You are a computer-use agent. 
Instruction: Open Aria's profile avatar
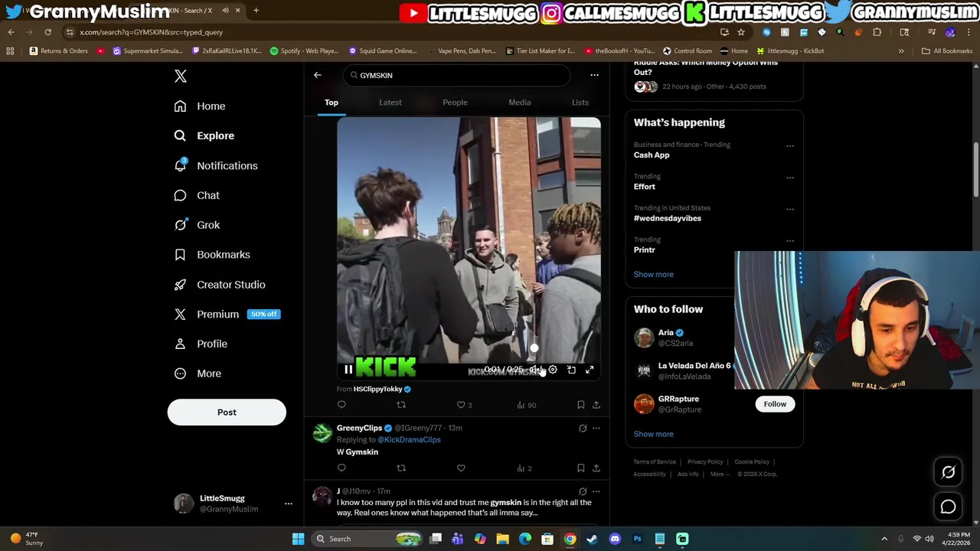pos(644,337)
